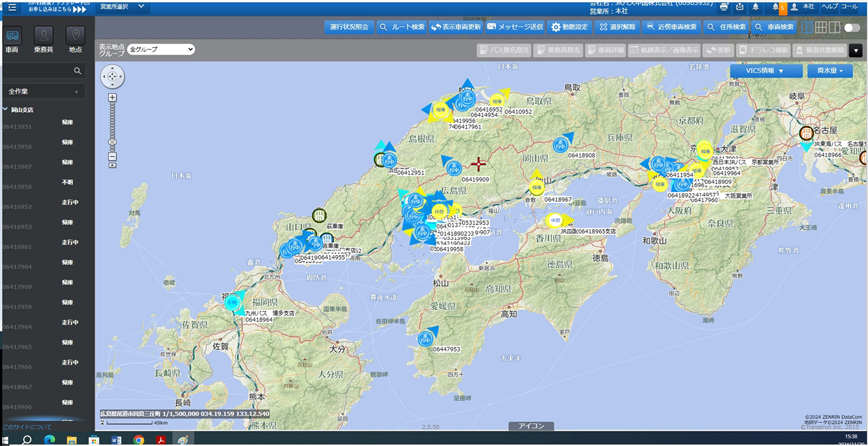Viewport: 868px width, 446px height.
Task: Click the アイコン tab at map bottom
Action: pyautogui.click(x=531, y=426)
